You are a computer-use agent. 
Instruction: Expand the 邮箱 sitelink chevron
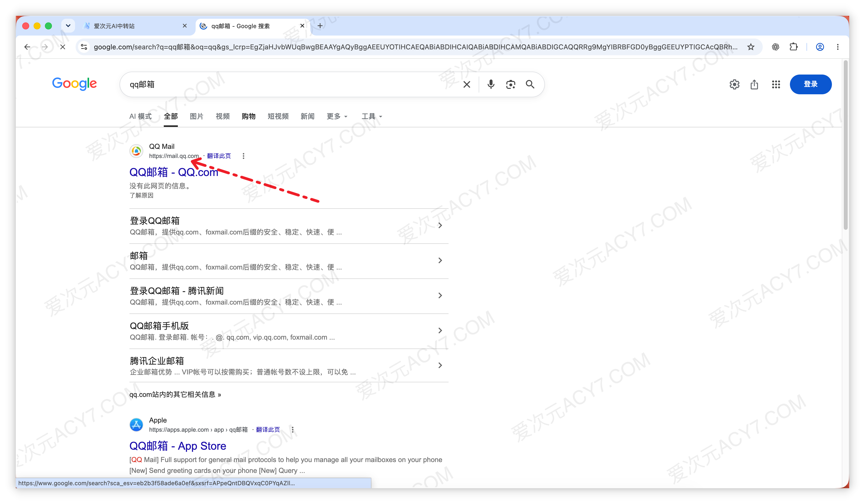pos(440,260)
